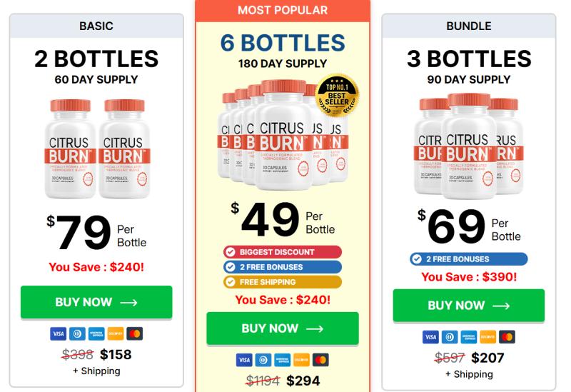Click the Free Shipping checkmark badge
The height and width of the screenshot is (392, 571).
point(282,282)
